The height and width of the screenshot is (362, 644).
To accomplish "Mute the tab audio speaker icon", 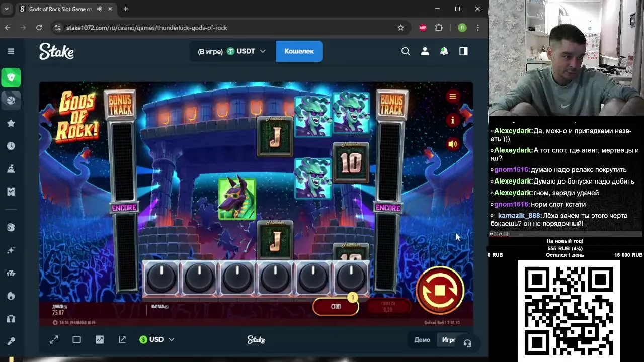I will pyautogui.click(x=99, y=9).
